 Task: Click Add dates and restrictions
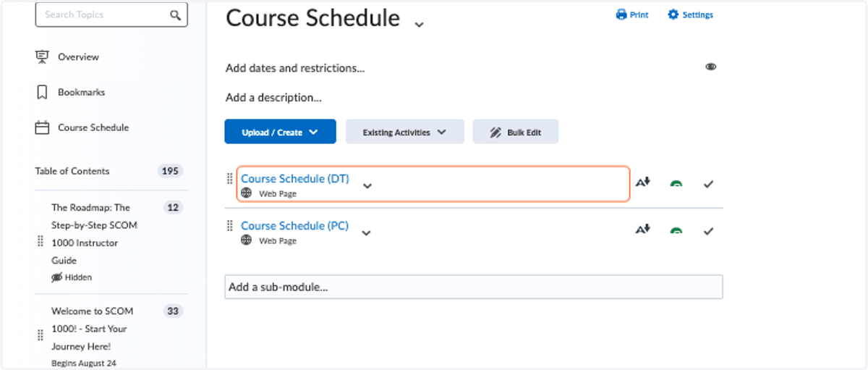click(x=295, y=68)
